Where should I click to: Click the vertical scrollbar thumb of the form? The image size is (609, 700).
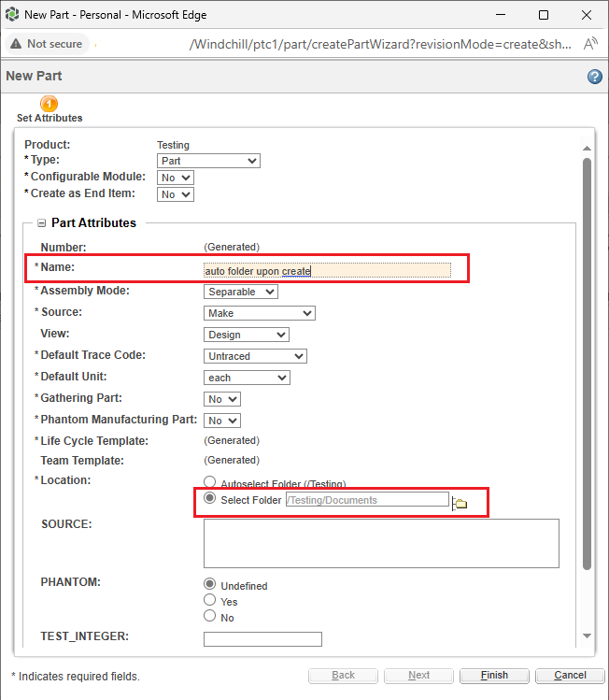click(x=588, y=364)
